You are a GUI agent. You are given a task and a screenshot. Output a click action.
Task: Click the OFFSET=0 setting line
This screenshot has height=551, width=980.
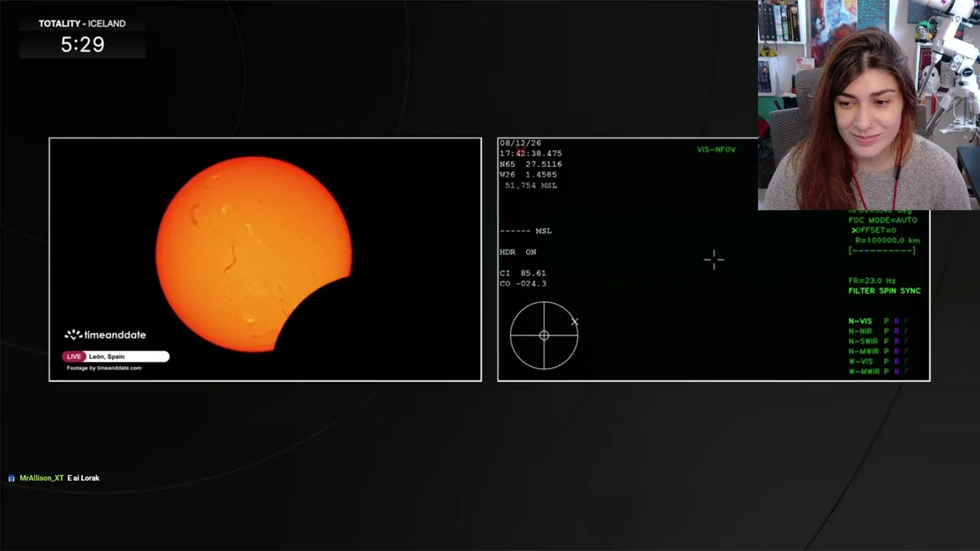[x=874, y=230]
